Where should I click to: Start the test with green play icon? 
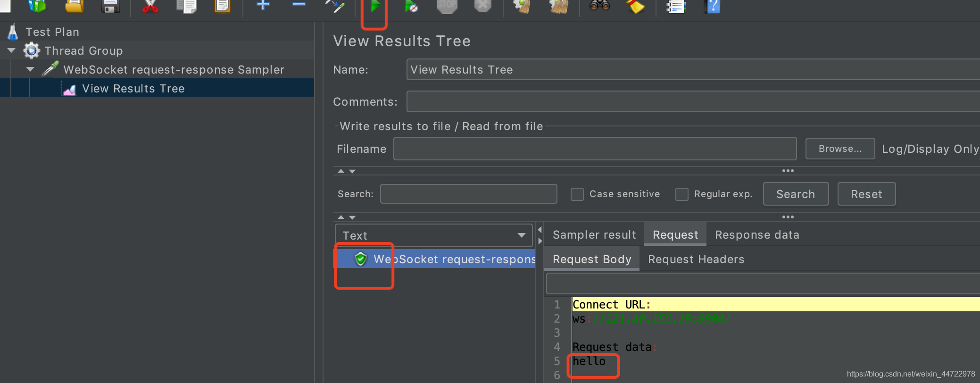(x=375, y=6)
